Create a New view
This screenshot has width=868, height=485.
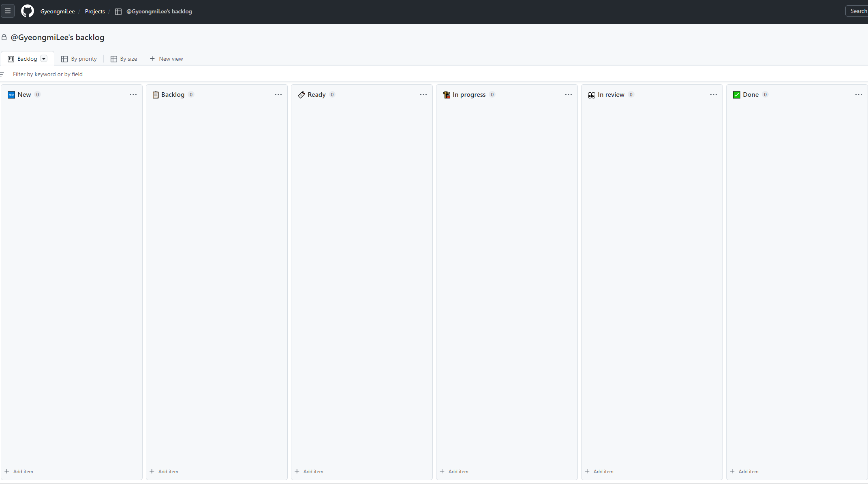click(166, 59)
